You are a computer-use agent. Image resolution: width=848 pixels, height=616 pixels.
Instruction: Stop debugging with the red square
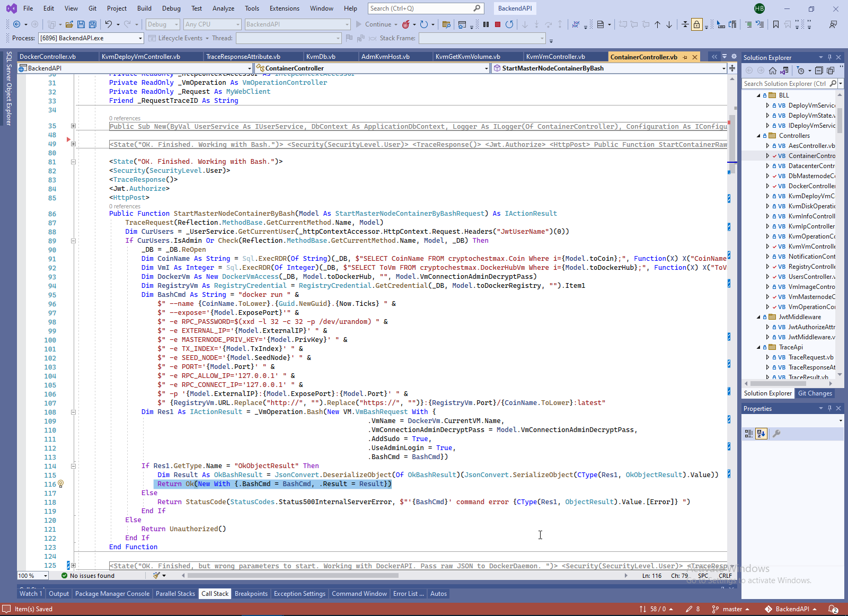point(498,24)
